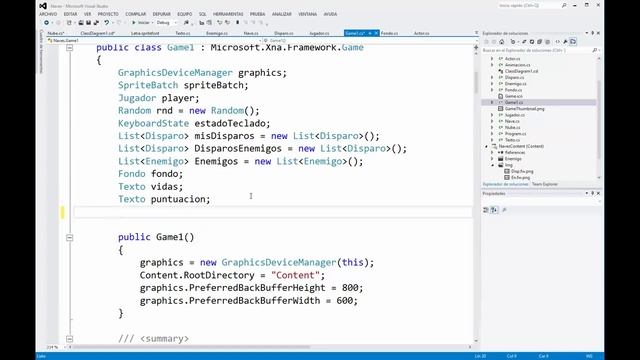Image resolution: width=640 pixels, height=360 pixels.
Task: Open the PROYECTO menu
Action: pos(108,14)
